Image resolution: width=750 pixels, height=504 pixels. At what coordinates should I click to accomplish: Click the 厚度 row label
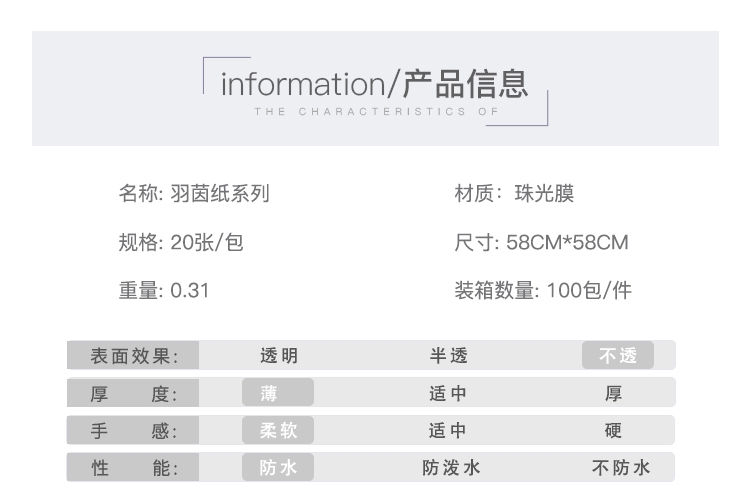(x=133, y=393)
